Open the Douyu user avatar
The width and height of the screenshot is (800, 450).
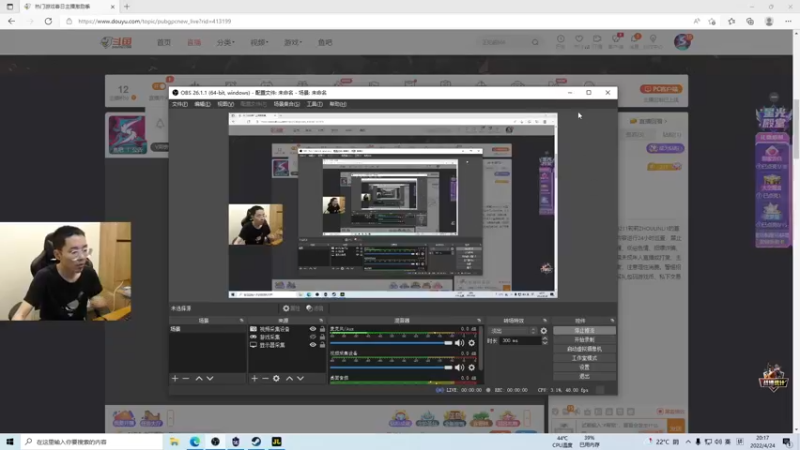[x=683, y=42]
